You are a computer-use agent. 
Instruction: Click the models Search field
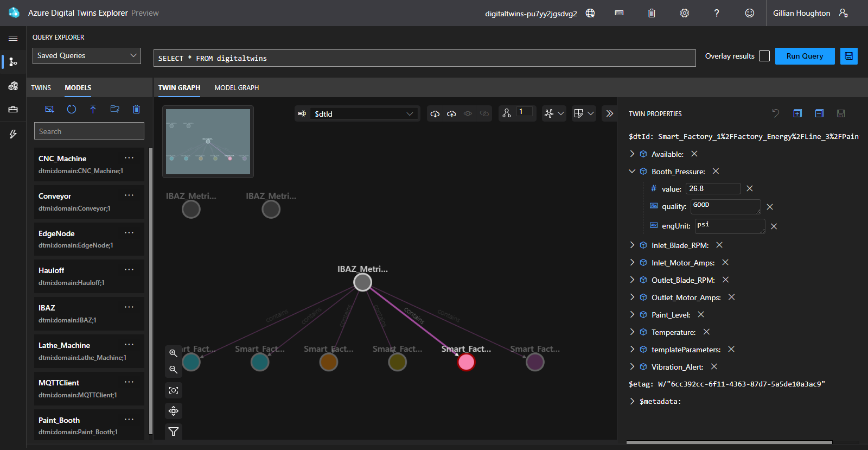pos(89,131)
